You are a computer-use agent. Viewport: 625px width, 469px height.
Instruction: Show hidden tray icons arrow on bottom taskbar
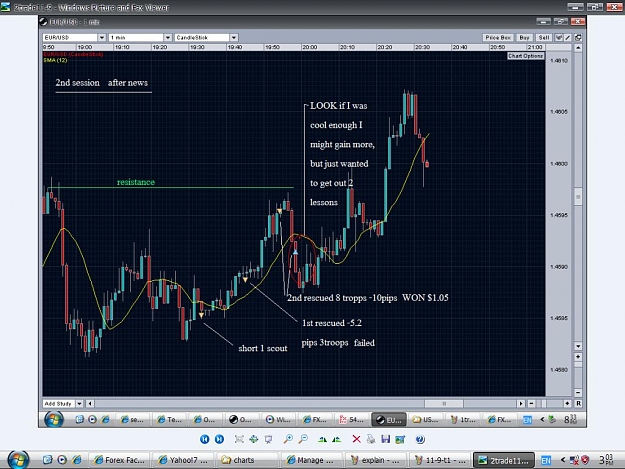563,460
